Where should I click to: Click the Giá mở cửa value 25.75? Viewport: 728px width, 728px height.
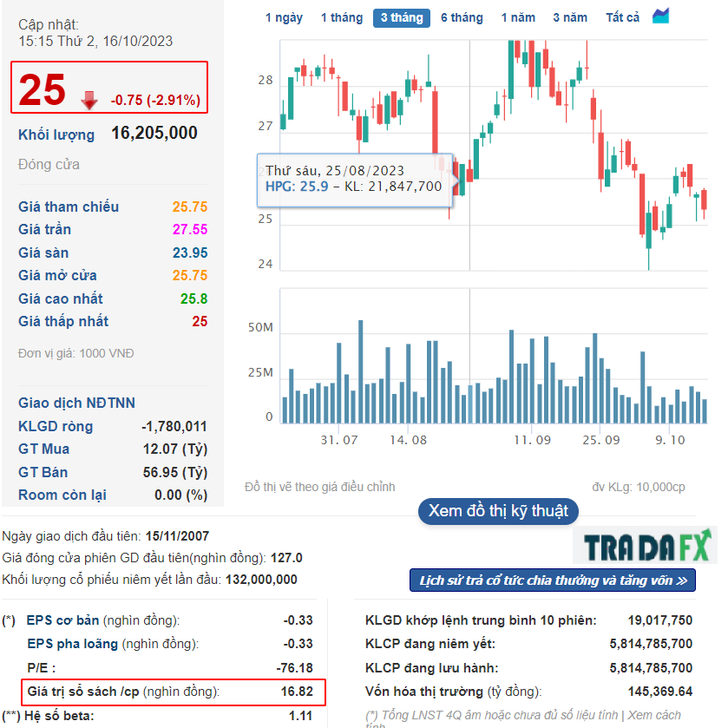pos(190,276)
